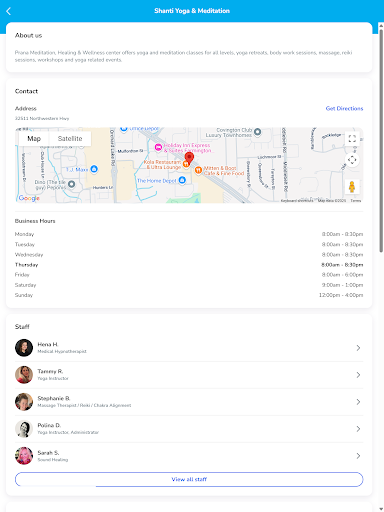Open map Keyboard shortcuts link
This screenshot has width=384, height=512.
point(297,201)
